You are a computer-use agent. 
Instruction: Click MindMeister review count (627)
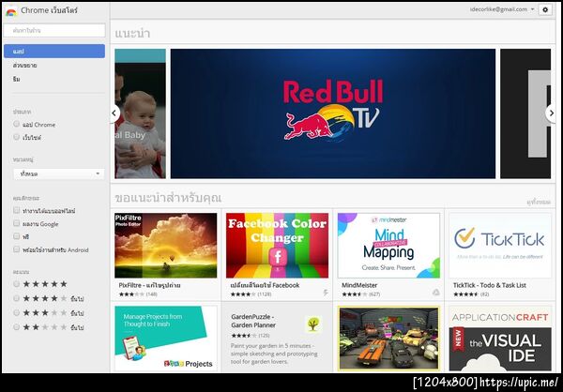374,294
